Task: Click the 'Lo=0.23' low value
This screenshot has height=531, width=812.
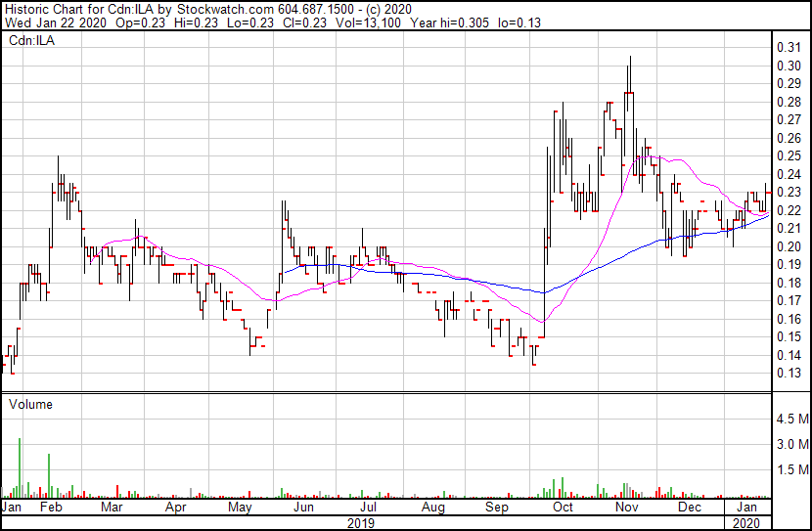Action: (252, 22)
